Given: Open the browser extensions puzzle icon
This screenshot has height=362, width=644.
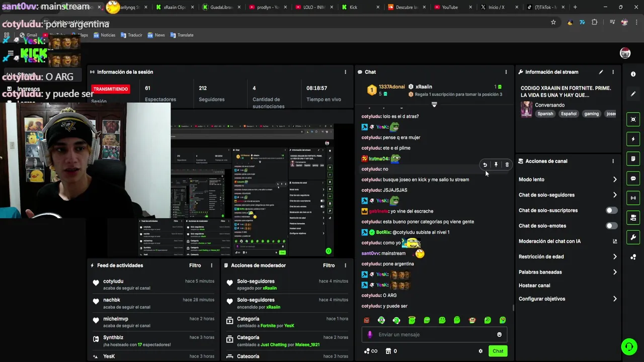Looking at the screenshot, I should coord(594,22).
